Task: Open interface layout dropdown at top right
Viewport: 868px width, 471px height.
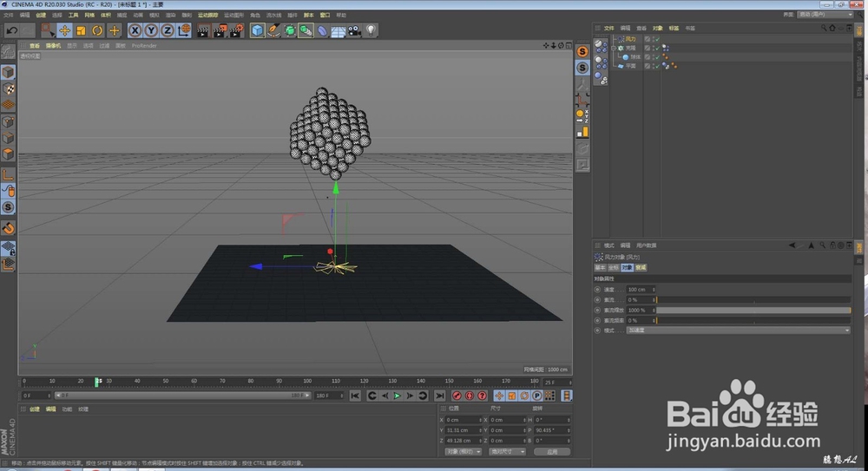Action: point(825,15)
